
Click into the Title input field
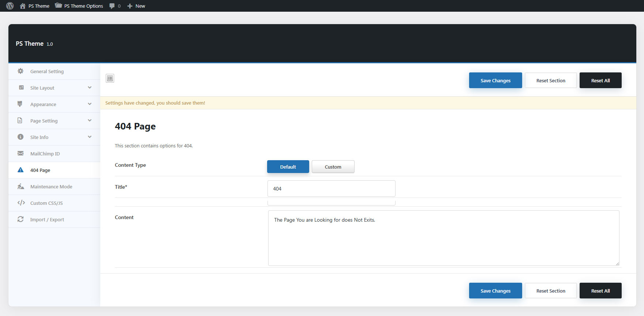pos(331,189)
